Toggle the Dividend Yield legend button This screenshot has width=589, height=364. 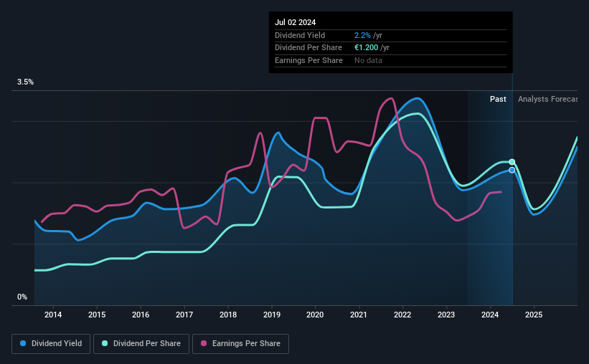[x=51, y=344]
